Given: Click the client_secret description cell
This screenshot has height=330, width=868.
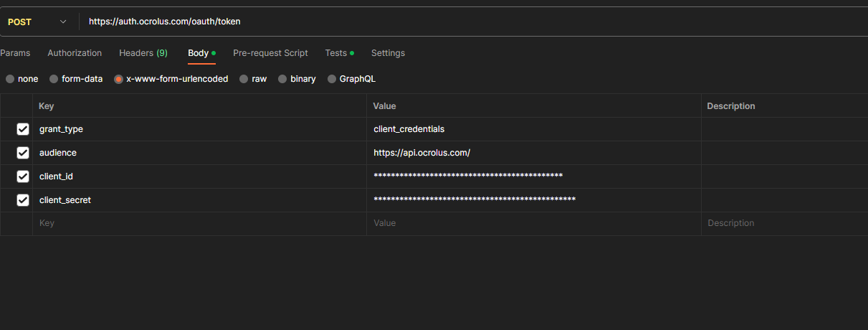Looking at the screenshot, I should click(x=784, y=200).
